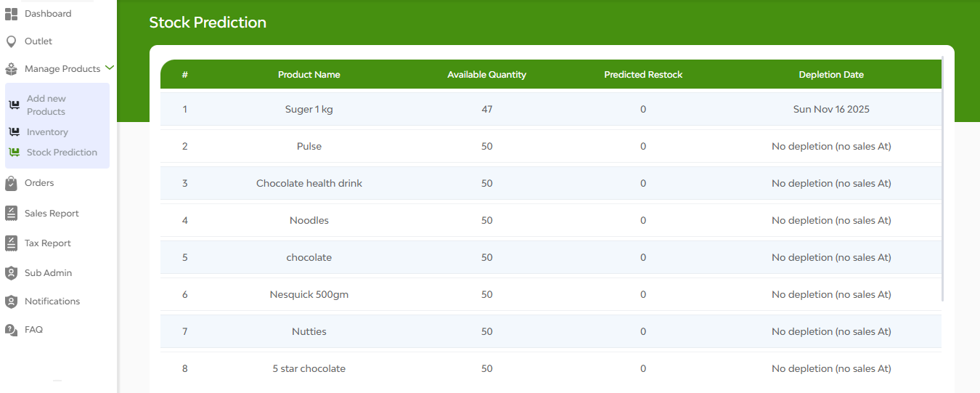Click the Chocolate health drink product name
Viewport: 980px width, 393px height.
pyautogui.click(x=309, y=183)
